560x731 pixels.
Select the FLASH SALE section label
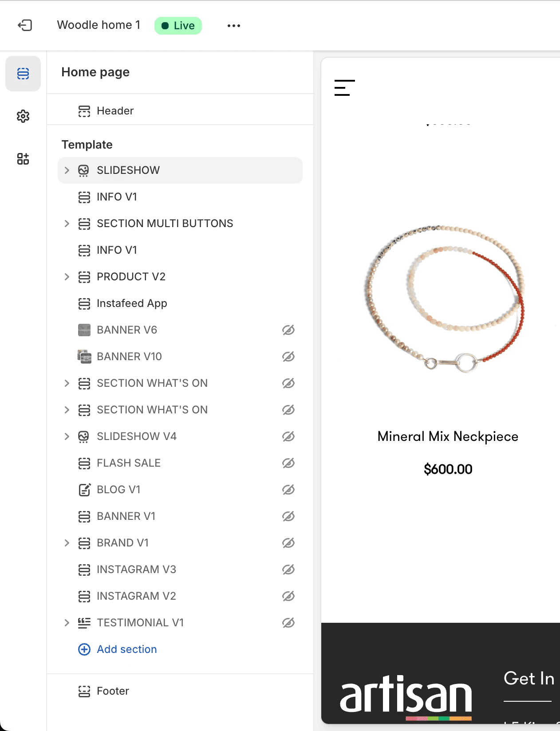pos(129,463)
